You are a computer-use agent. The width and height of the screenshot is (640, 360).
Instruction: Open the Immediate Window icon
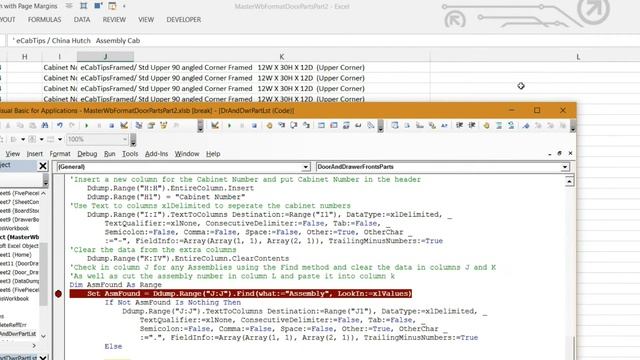click(333, 125)
